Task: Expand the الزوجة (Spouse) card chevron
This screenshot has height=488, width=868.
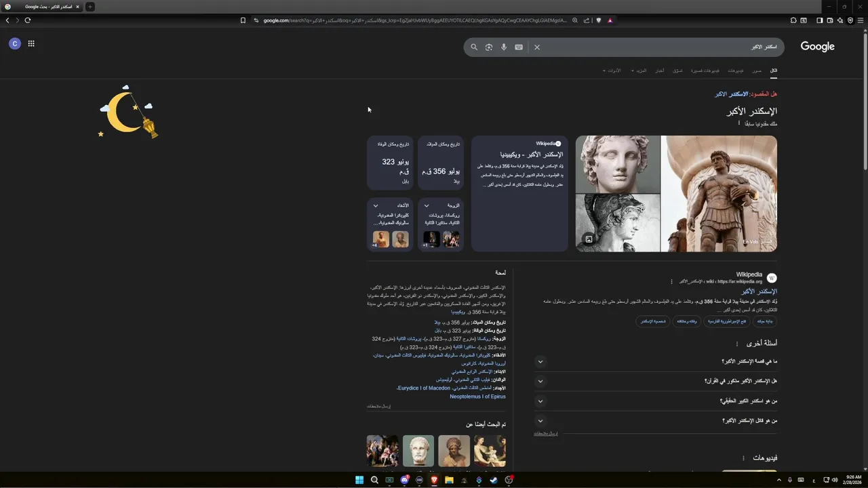Action: point(427,205)
